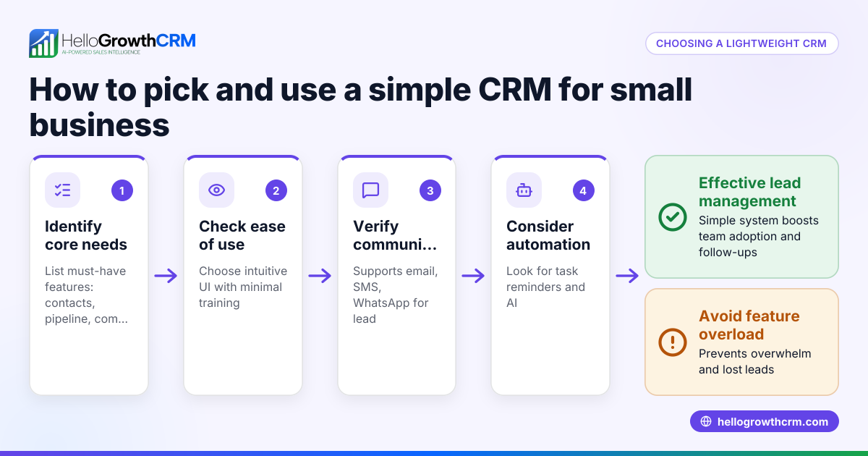Image resolution: width=868 pixels, height=456 pixels.
Task: Click the HelloGrowthCRM brand name text
Action: click(x=128, y=40)
